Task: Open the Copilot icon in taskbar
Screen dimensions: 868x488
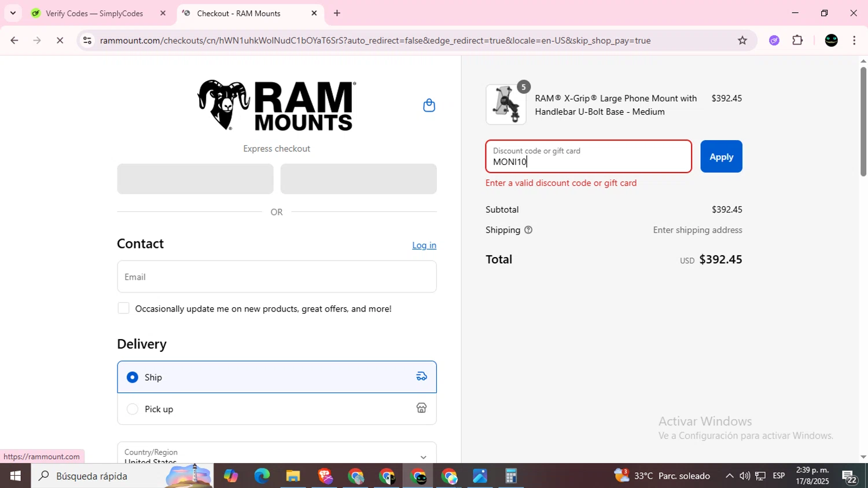Action: 230,476
